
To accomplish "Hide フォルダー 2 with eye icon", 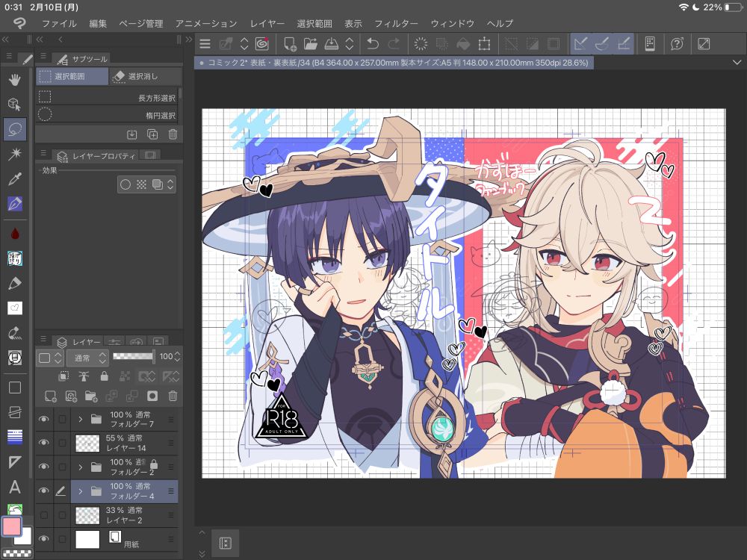I will 44,467.
